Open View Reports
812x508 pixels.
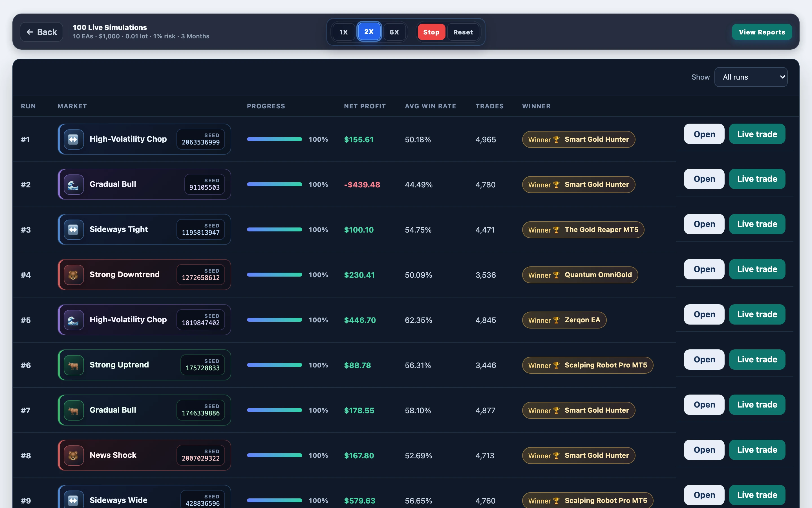point(762,32)
